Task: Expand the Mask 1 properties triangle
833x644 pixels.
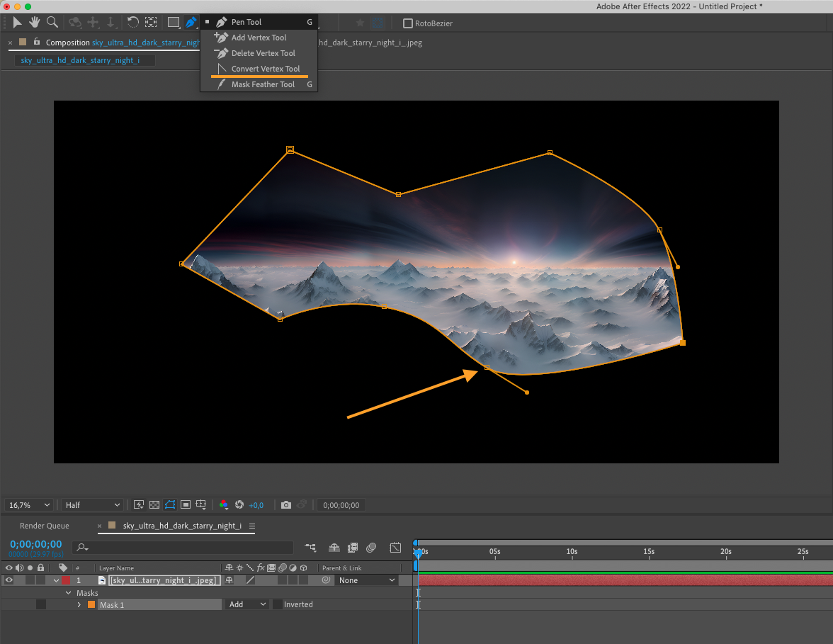Action: click(x=79, y=605)
